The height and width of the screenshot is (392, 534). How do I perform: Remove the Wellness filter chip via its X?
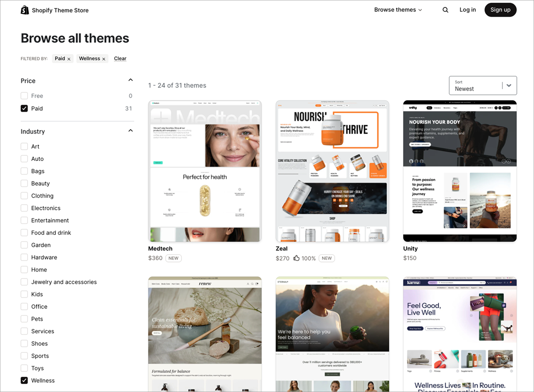pyautogui.click(x=104, y=59)
